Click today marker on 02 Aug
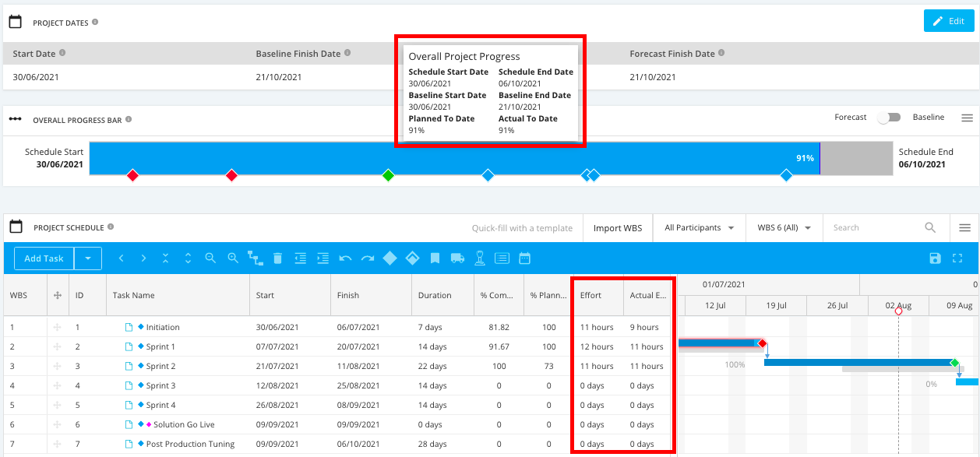 (x=898, y=311)
